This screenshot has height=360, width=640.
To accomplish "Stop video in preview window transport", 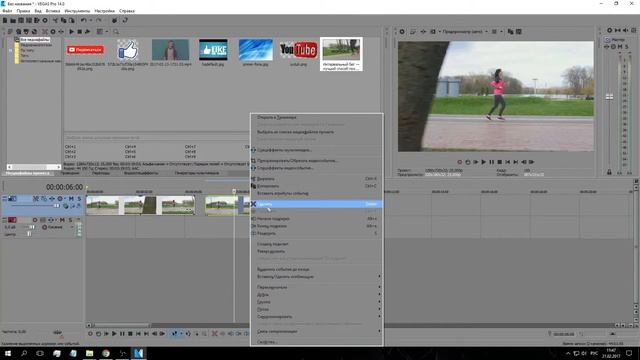I will click(x=500, y=162).
